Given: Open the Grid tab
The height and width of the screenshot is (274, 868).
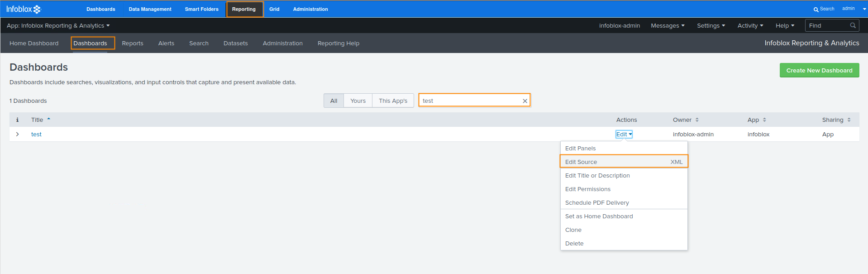Looking at the screenshot, I should [x=274, y=9].
